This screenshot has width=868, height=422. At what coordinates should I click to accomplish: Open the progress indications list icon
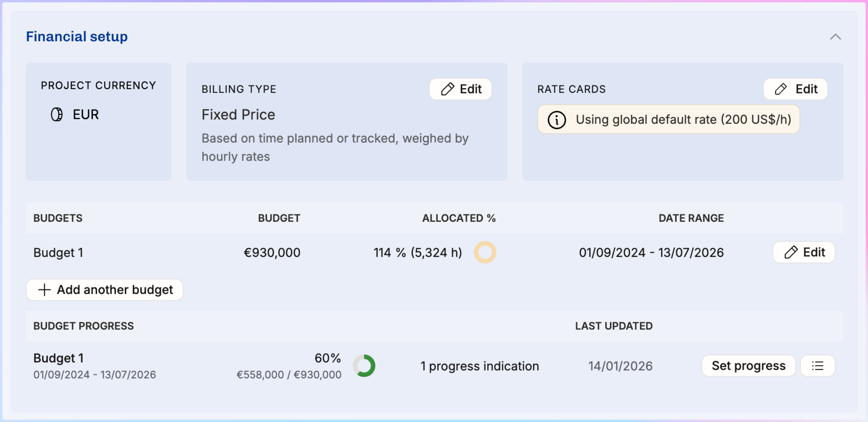(x=818, y=366)
